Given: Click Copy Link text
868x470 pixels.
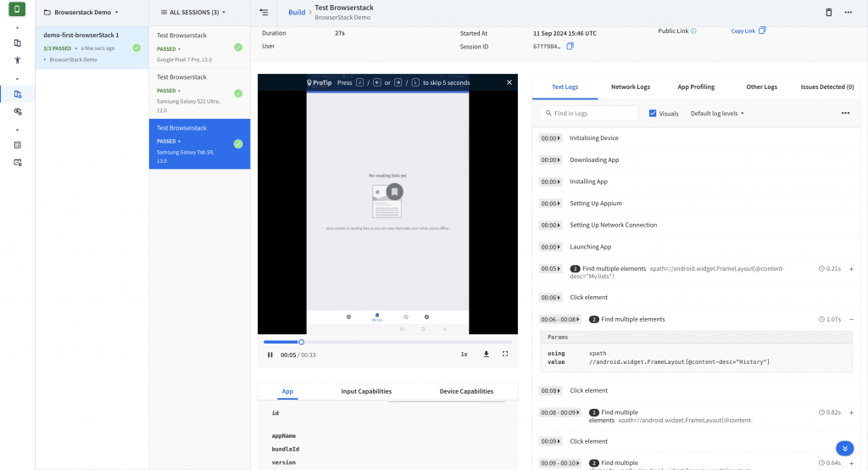Looking at the screenshot, I should [x=743, y=31].
